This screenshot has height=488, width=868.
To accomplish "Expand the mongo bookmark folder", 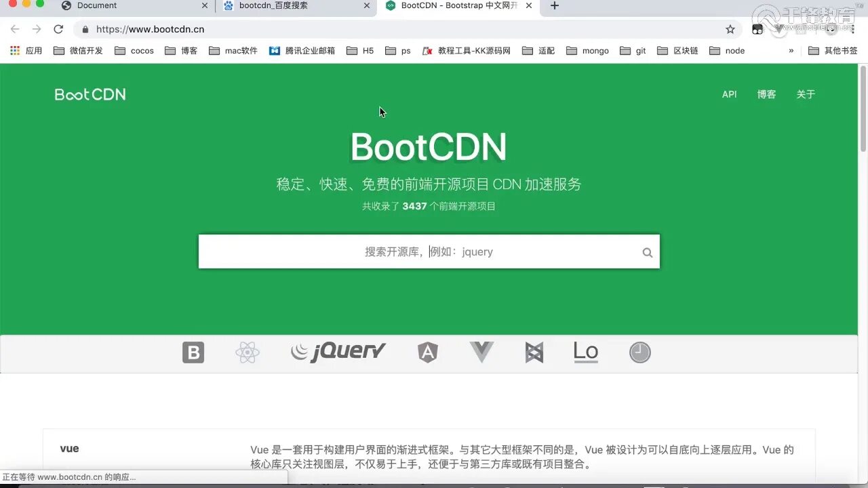I will (587, 51).
